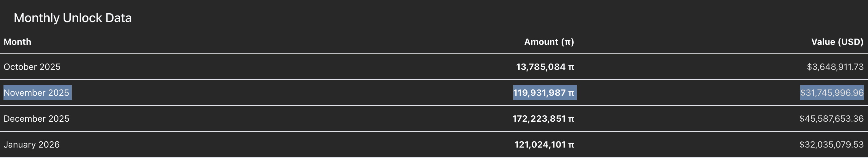Select the October 2025 month cell
The height and width of the screenshot is (158, 868).
point(32,67)
